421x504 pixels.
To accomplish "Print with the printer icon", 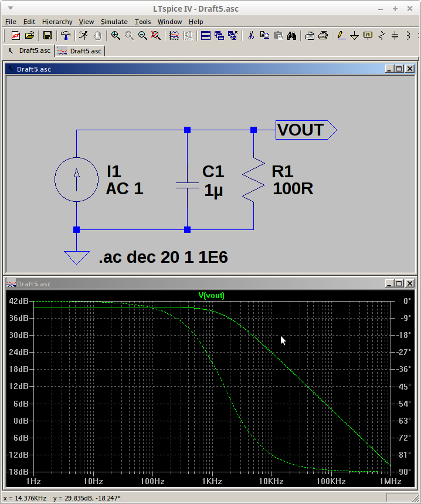I will point(324,35).
